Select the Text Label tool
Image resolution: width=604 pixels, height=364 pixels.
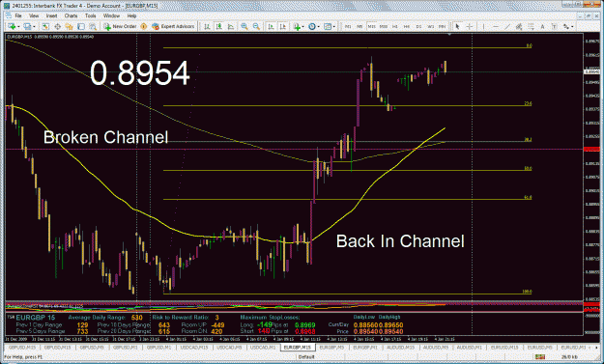pos(554,26)
